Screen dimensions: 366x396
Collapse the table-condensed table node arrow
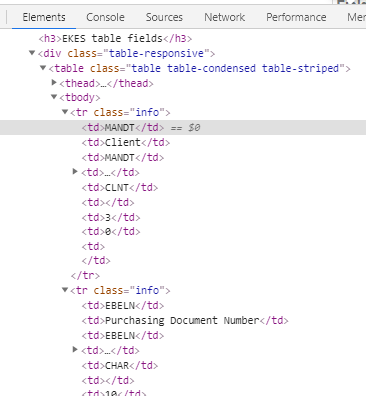coord(43,68)
